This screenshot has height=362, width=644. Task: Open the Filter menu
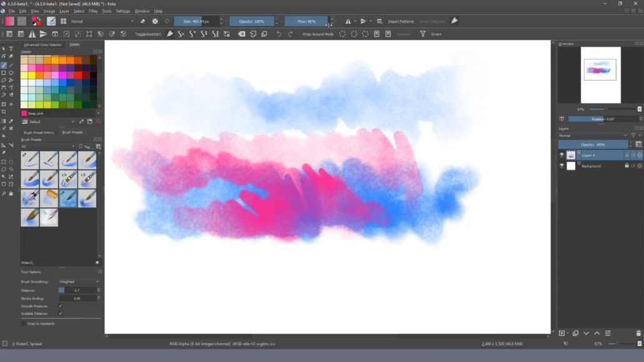click(93, 11)
